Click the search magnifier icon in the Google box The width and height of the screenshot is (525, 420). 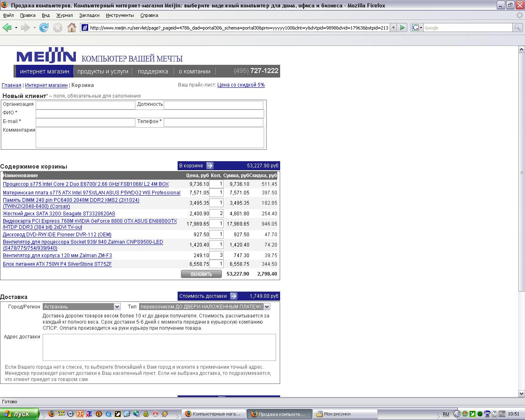[518, 27]
